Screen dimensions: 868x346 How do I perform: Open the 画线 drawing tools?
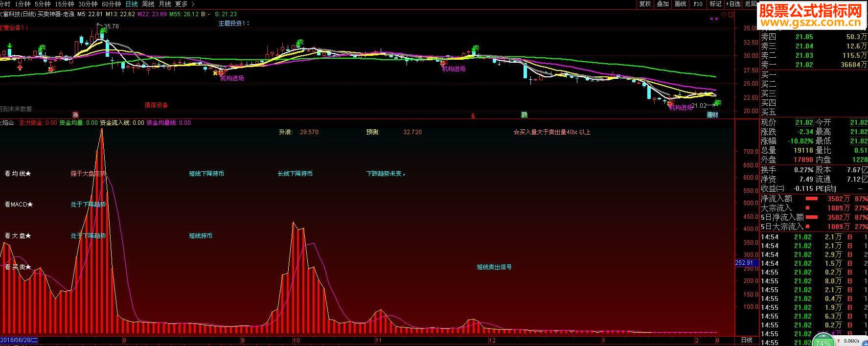680,4
